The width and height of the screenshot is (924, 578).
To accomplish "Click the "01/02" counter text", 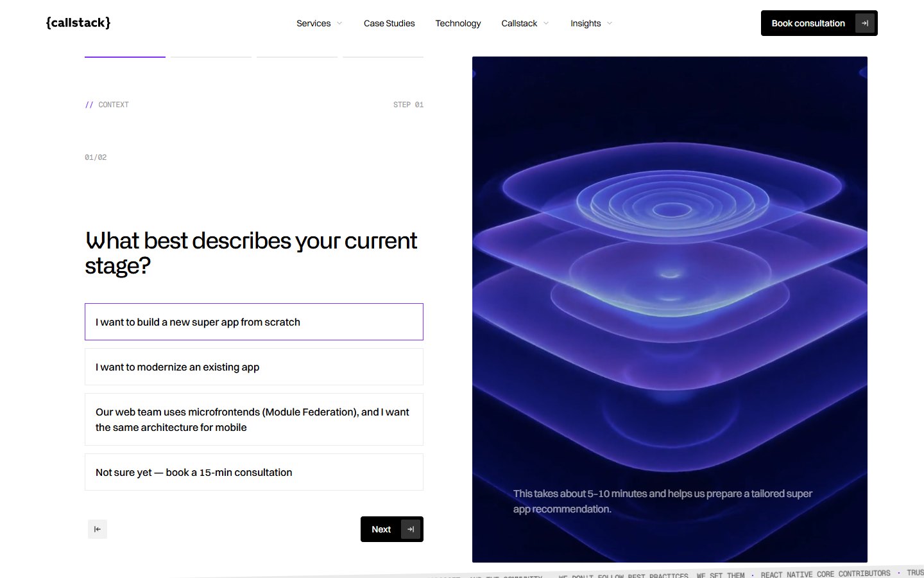I will coord(96,157).
